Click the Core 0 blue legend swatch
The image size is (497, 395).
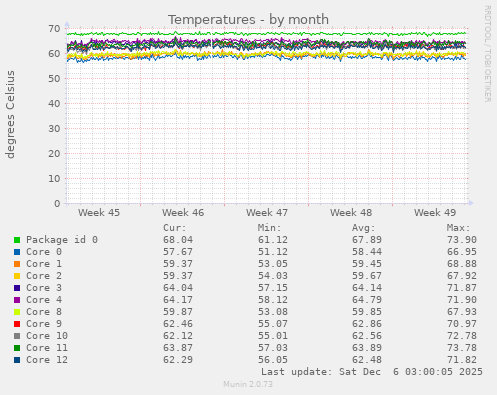click(x=17, y=252)
